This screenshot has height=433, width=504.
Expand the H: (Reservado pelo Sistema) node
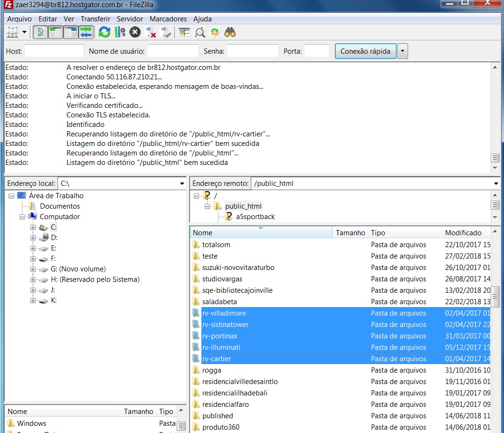33,280
